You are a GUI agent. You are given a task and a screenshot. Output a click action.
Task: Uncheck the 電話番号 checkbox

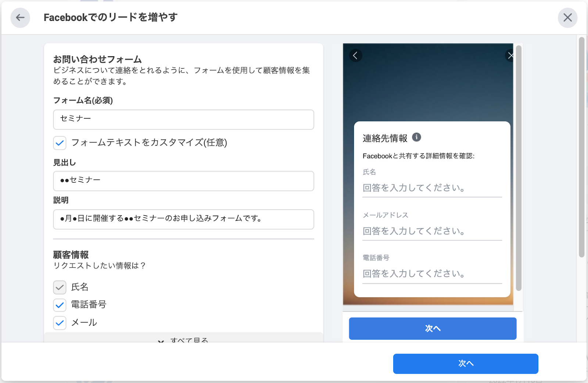click(60, 305)
